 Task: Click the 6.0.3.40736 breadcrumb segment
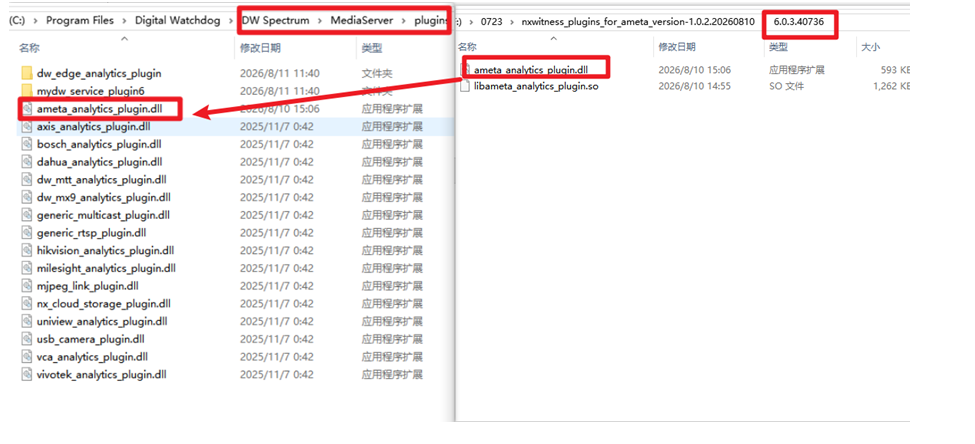[x=799, y=22]
